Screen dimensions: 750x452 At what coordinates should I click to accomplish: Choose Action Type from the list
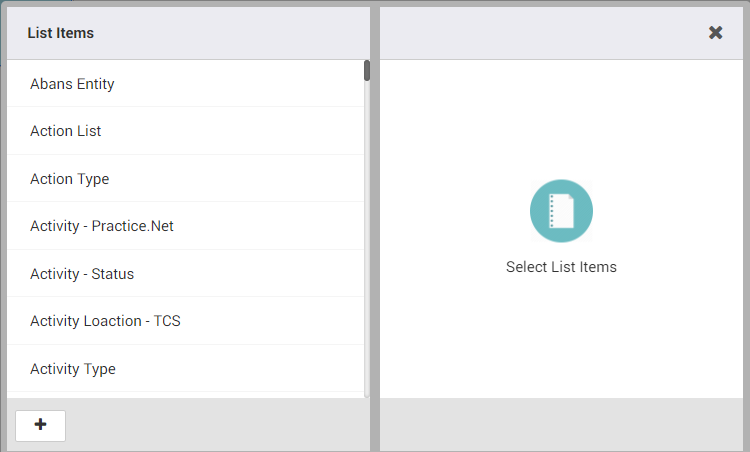point(70,179)
